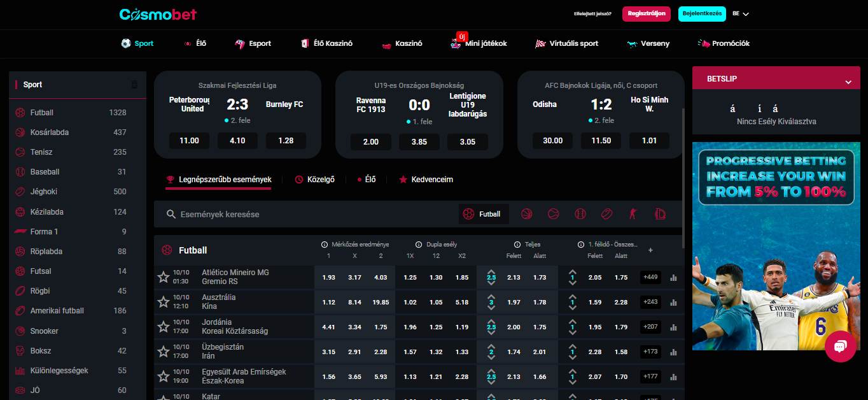Show info for 1. félidő market
This screenshot has height=400, width=868.
tap(581, 245)
